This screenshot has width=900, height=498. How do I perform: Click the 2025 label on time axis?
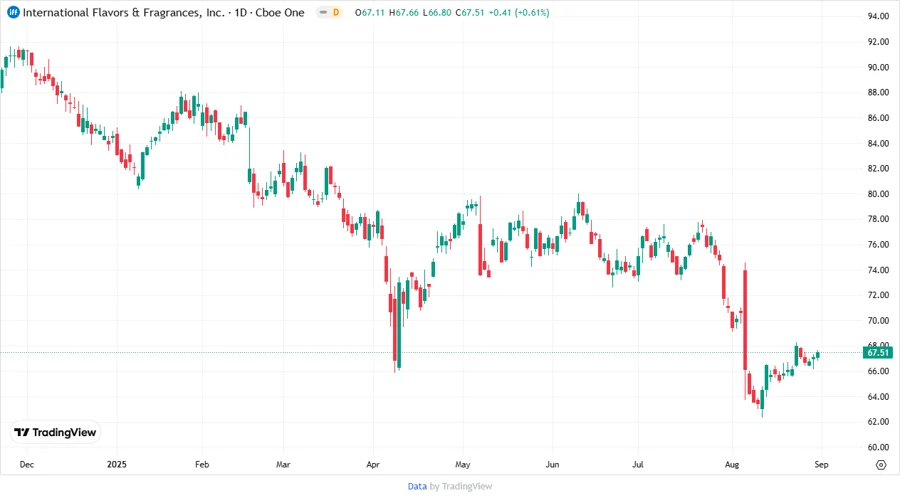(117, 464)
